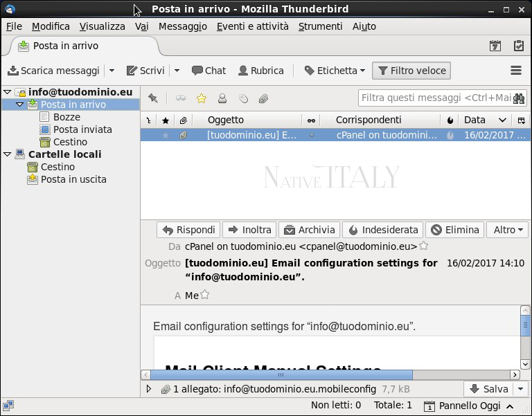Toggle the attachment quick filter
Image resolution: width=532 pixels, height=416 pixels.
(x=263, y=98)
